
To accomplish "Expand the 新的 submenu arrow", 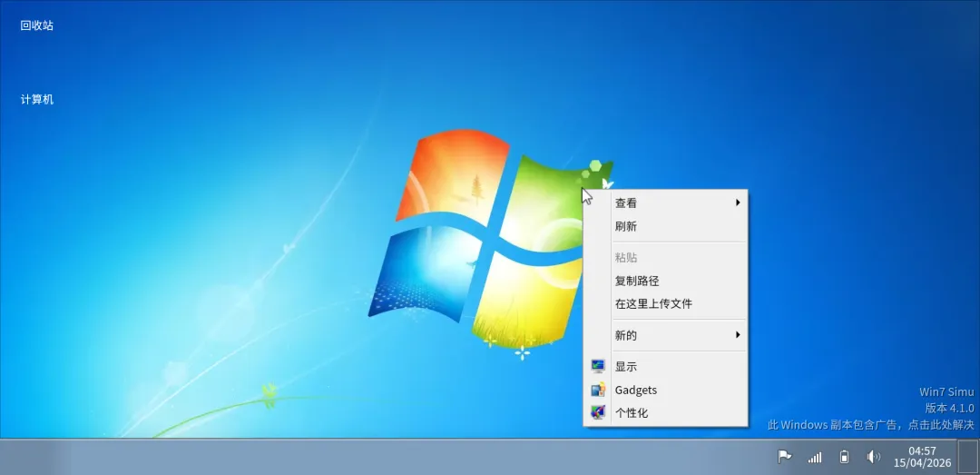I will (x=738, y=335).
